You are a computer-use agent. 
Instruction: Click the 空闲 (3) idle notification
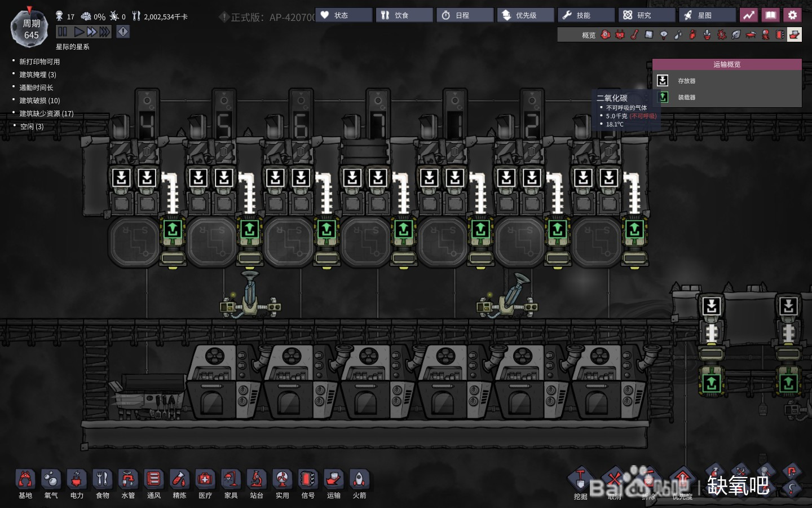tap(32, 126)
